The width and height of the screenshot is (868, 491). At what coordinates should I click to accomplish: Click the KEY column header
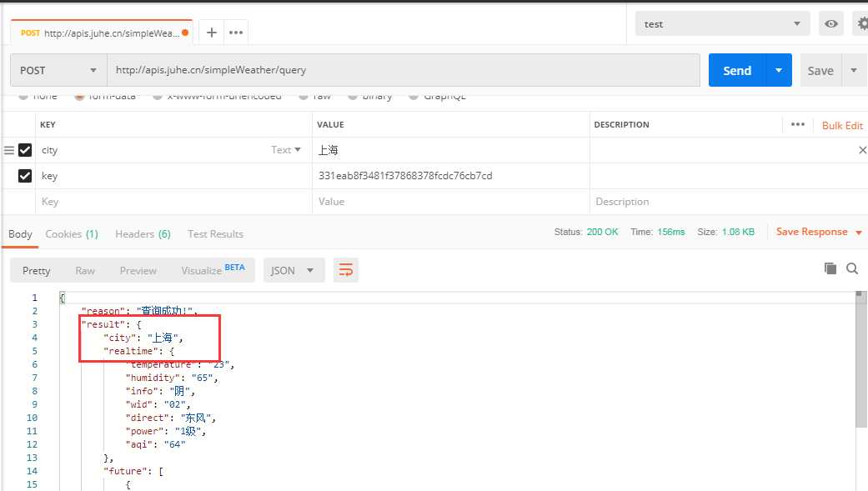tap(48, 124)
